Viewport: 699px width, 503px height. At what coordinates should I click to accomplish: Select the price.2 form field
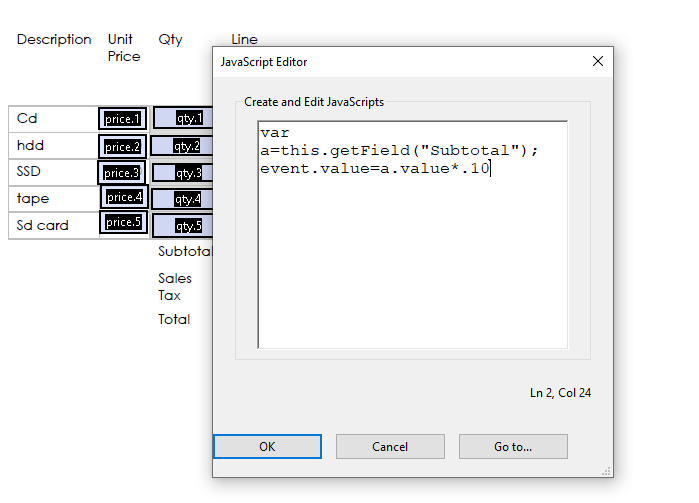point(123,146)
